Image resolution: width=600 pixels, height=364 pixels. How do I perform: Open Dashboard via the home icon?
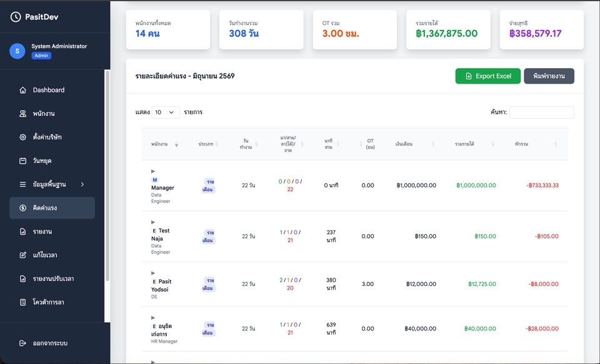[23, 91]
